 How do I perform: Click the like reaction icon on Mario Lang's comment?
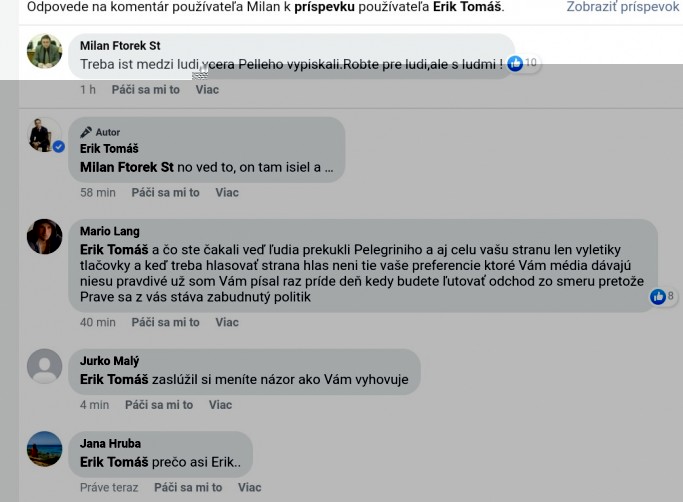click(658, 297)
